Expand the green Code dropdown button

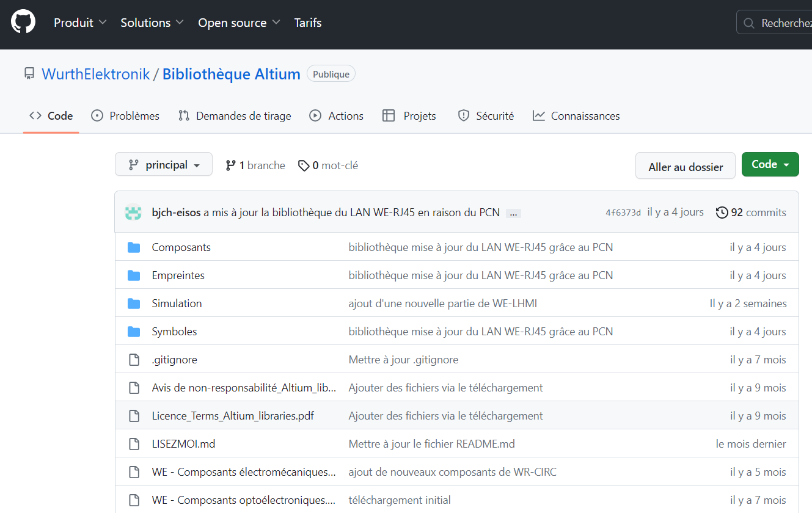click(770, 164)
